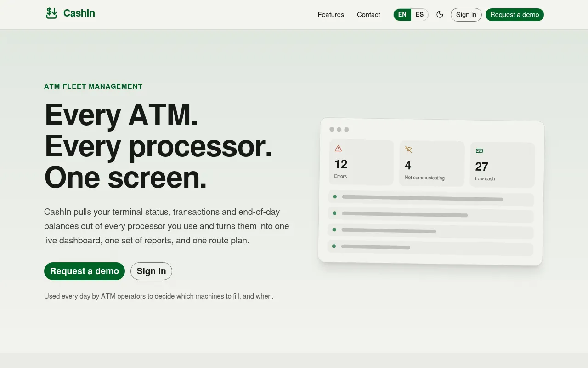Image resolution: width=588 pixels, height=368 pixels.
Task: Click the Not communicating wifi-off icon
Action: 408,149
